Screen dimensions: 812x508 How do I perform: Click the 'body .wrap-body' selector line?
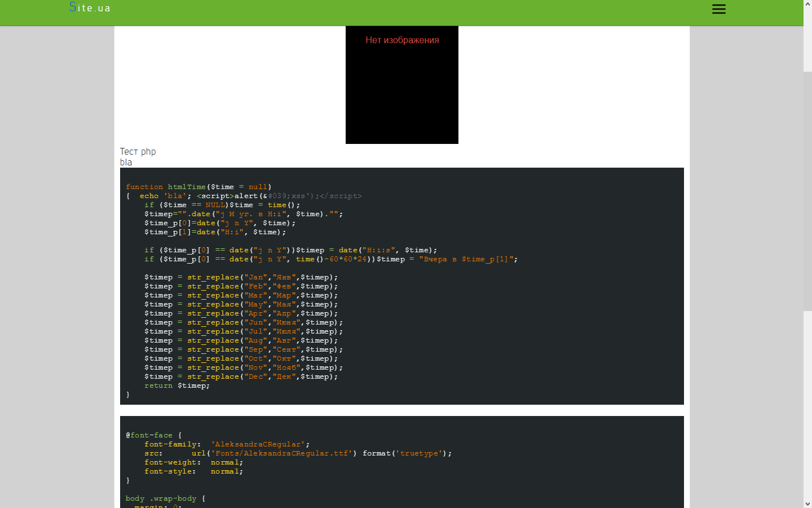[165, 498]
